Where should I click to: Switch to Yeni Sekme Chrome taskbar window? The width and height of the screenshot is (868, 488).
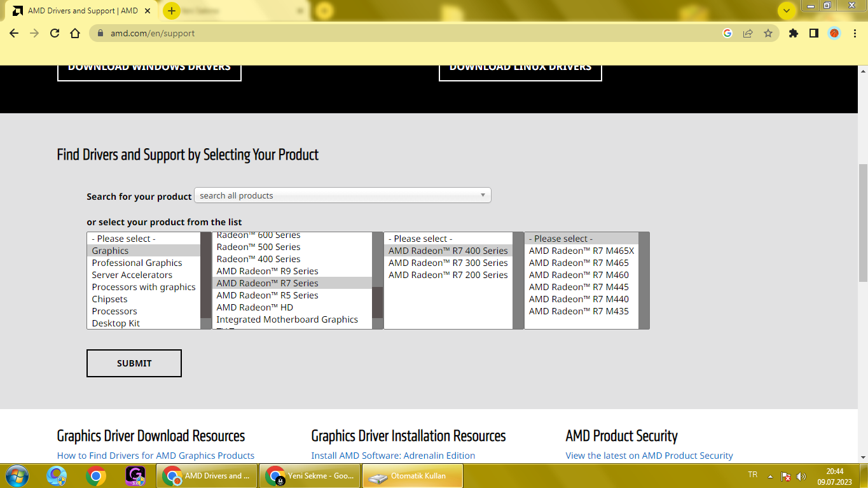310,475
